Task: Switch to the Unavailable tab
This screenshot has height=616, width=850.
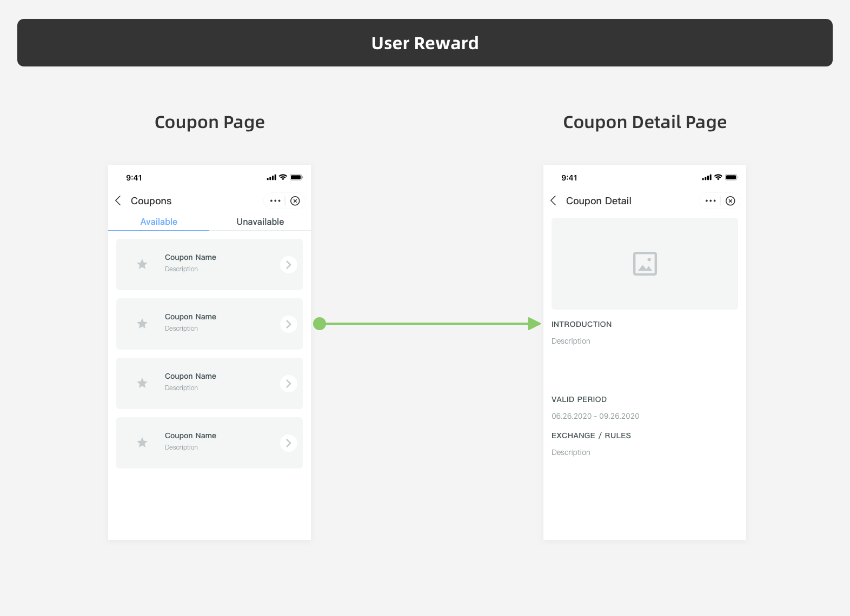Action: click(x=260, y=222)
